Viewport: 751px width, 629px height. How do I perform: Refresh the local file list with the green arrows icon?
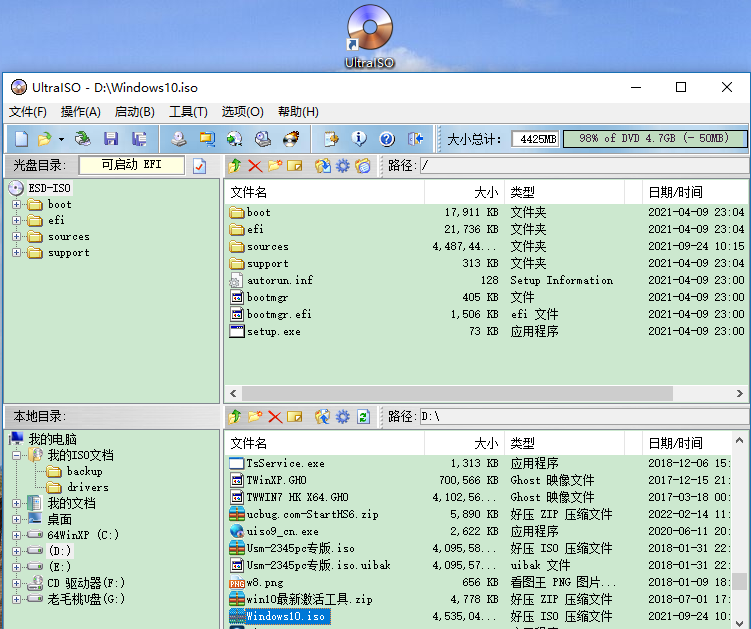tap(363, 417)
